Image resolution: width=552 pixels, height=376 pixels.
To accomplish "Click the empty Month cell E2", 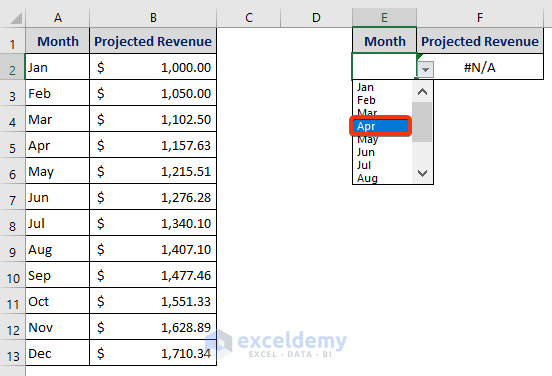I will coord(384,67).
